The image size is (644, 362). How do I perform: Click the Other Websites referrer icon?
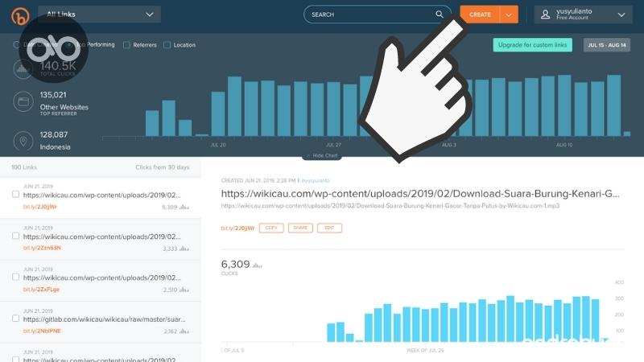pyautogui.click(x=23, y=102)
